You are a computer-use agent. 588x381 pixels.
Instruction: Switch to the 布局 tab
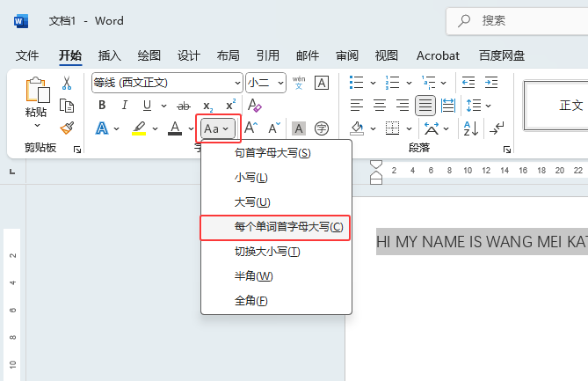pyautogui.click(x=228, y=55)
